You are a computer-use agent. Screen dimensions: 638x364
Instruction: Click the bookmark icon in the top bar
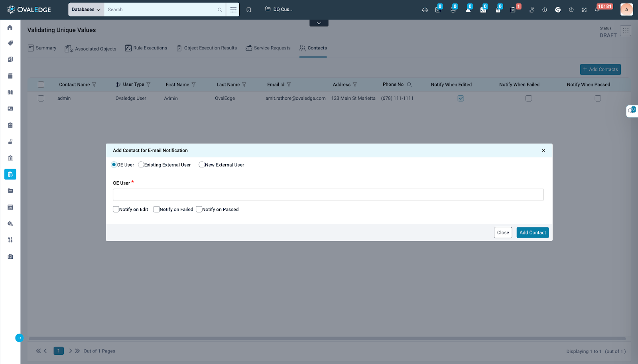[x=249, y=10]
